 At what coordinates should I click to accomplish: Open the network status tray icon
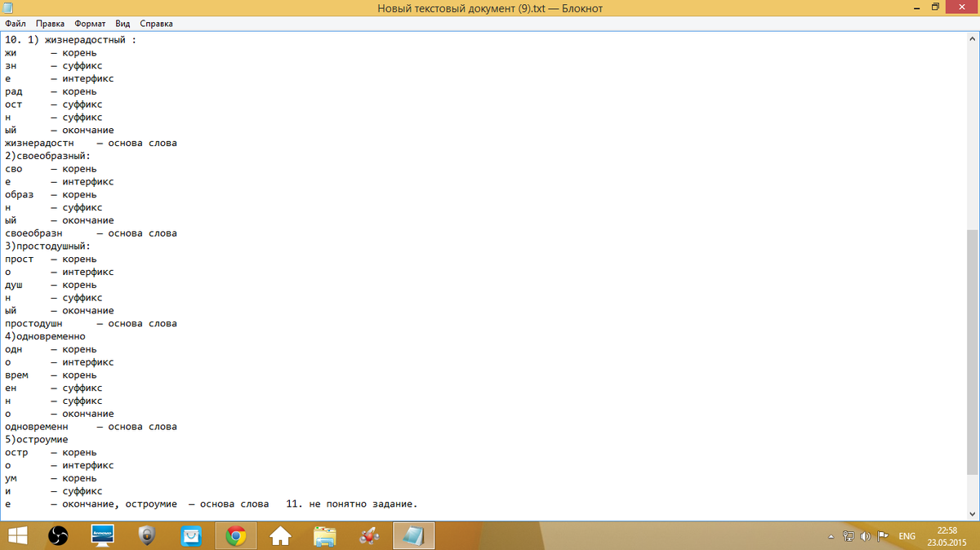coord(849,536)
